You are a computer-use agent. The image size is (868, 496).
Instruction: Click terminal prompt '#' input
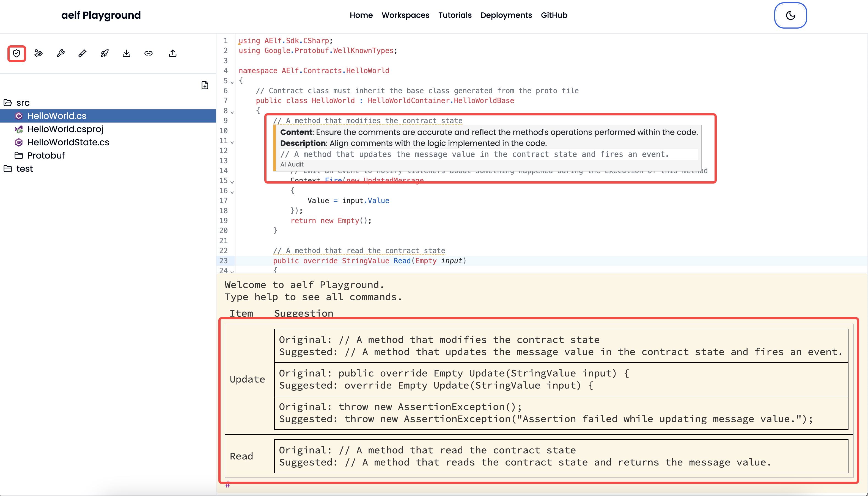click(x=228, y=485)
